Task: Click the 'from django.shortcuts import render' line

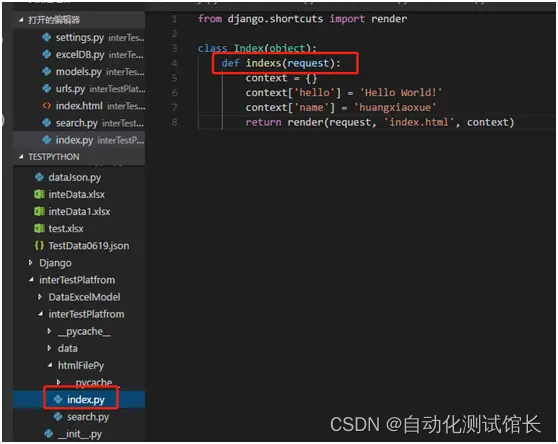Action: (302, 18)
